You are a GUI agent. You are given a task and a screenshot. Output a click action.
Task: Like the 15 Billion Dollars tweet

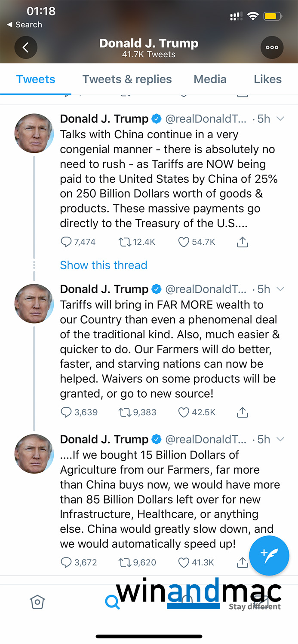(x=184, y=562)
